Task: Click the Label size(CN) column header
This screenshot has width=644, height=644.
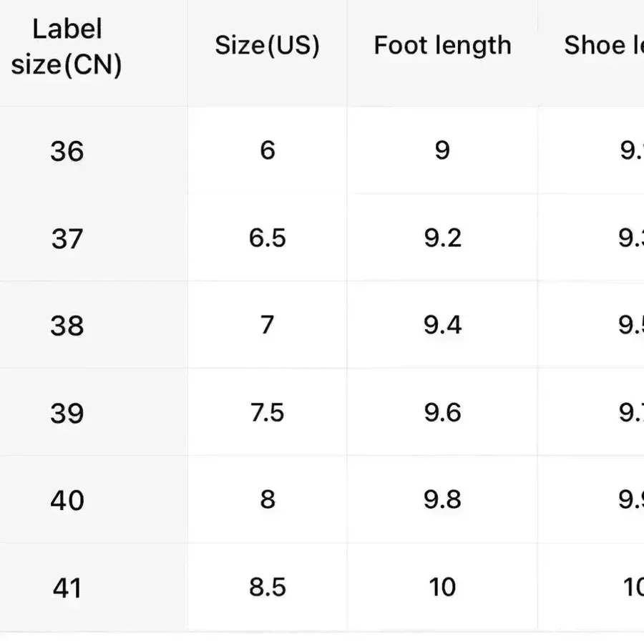Action: click(67, 47)
